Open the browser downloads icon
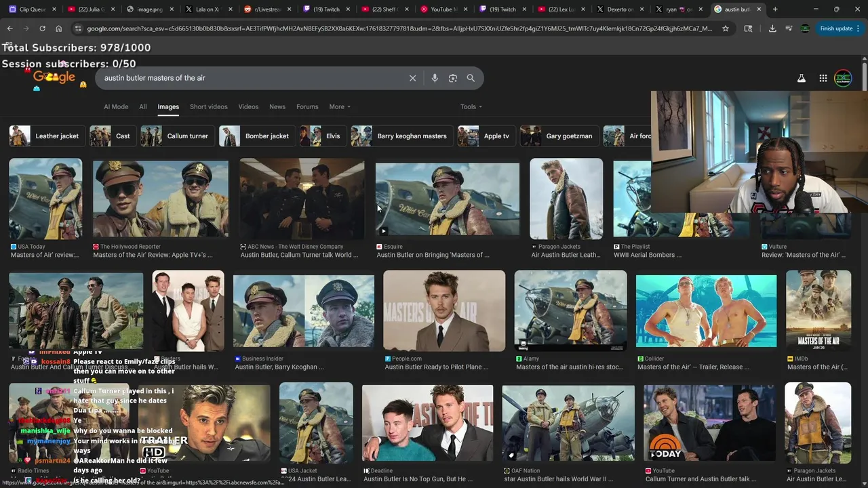The width and height of the screenshot is (868, 488). (x=772, y=28)
